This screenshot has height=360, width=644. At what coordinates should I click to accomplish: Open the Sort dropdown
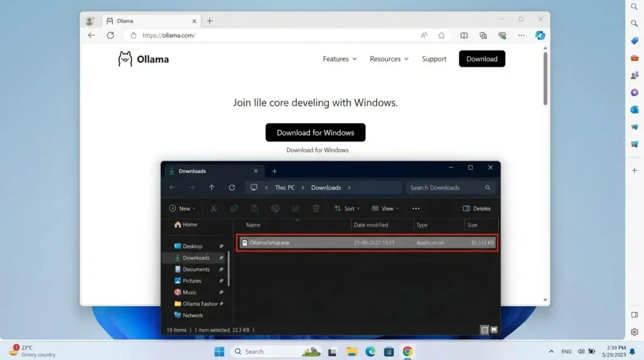[x=347, y=208]
